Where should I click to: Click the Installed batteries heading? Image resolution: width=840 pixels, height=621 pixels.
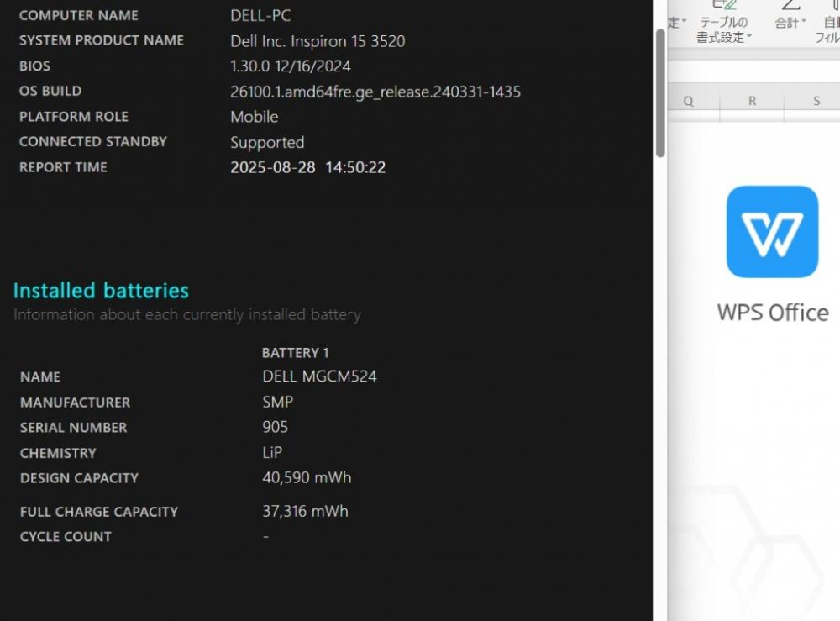tap(102, 291)
